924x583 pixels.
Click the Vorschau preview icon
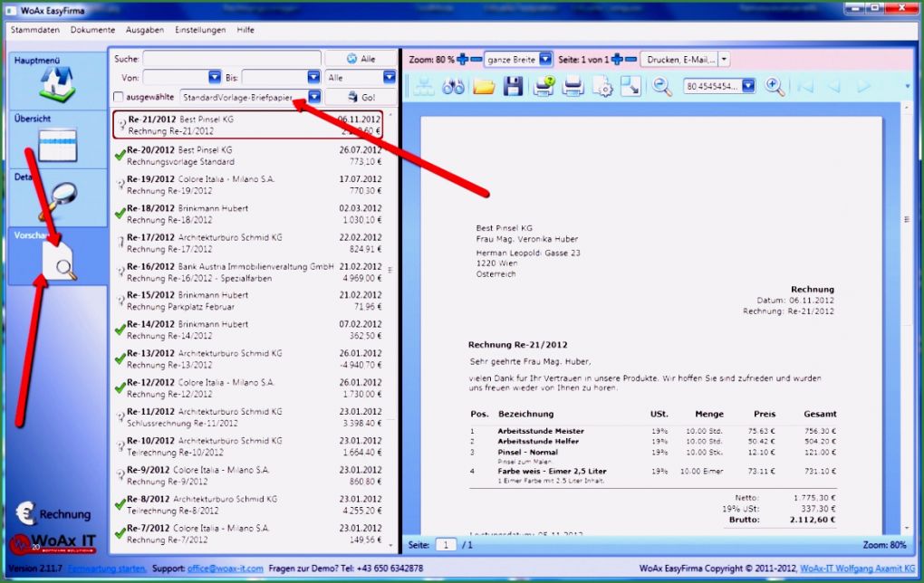(x=60, y=263)
